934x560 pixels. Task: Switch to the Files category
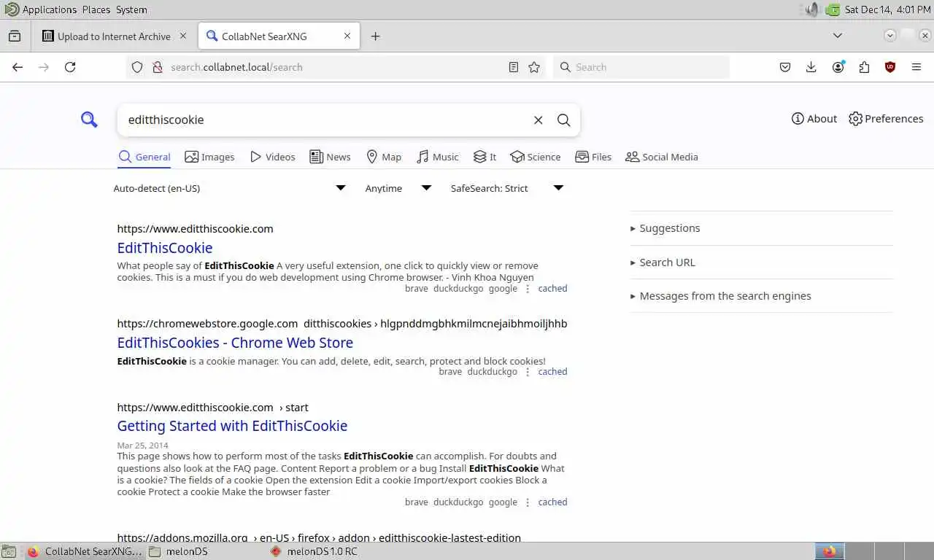[x=593, y=157]
